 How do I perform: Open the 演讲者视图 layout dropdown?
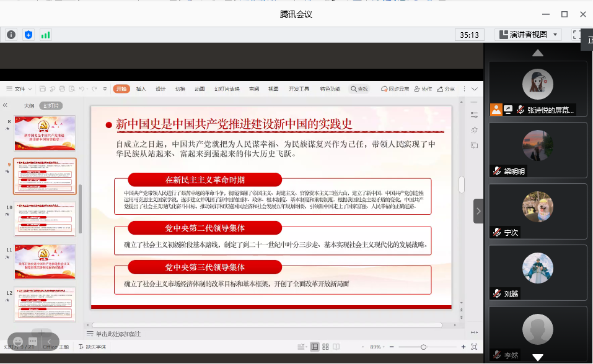[x=528, y=35]
